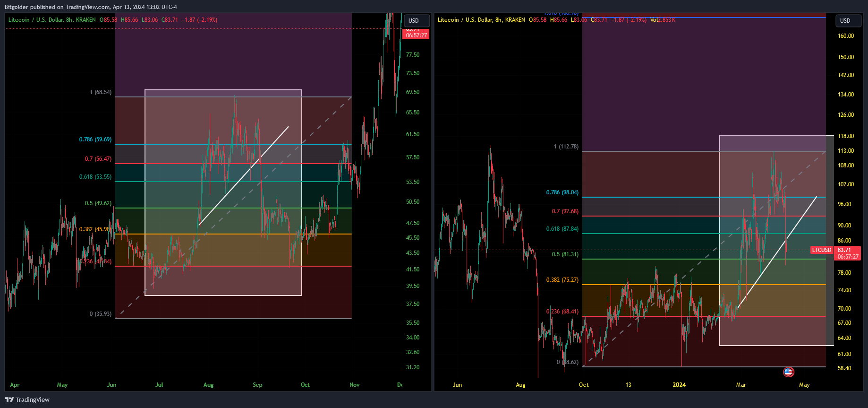
Task: Click 13 on right chart time axis
Action: pos(628,385)
